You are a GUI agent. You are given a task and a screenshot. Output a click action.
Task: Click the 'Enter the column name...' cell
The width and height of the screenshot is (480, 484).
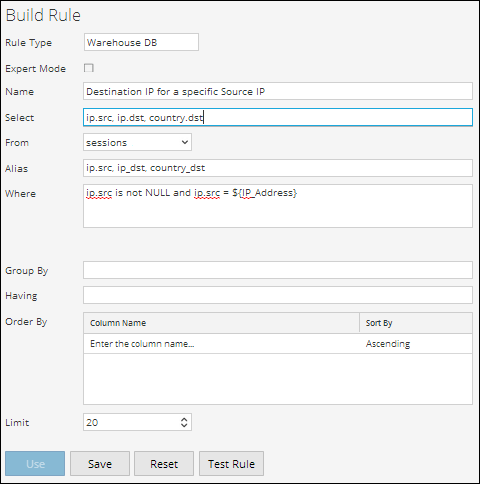221,344
